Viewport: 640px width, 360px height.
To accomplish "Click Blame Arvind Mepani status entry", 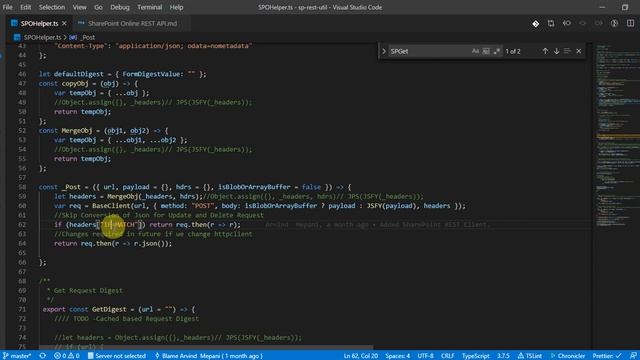I will coord(208,356).
